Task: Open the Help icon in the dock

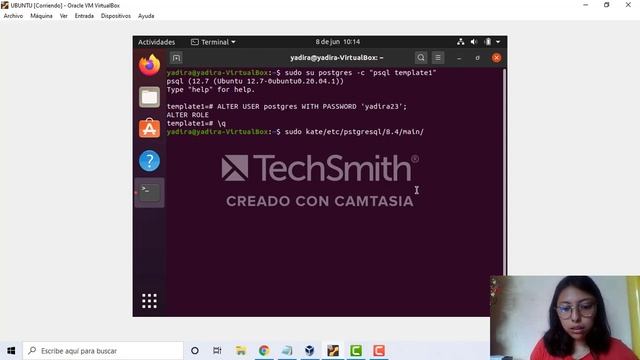Action: (x=149, y=161)
